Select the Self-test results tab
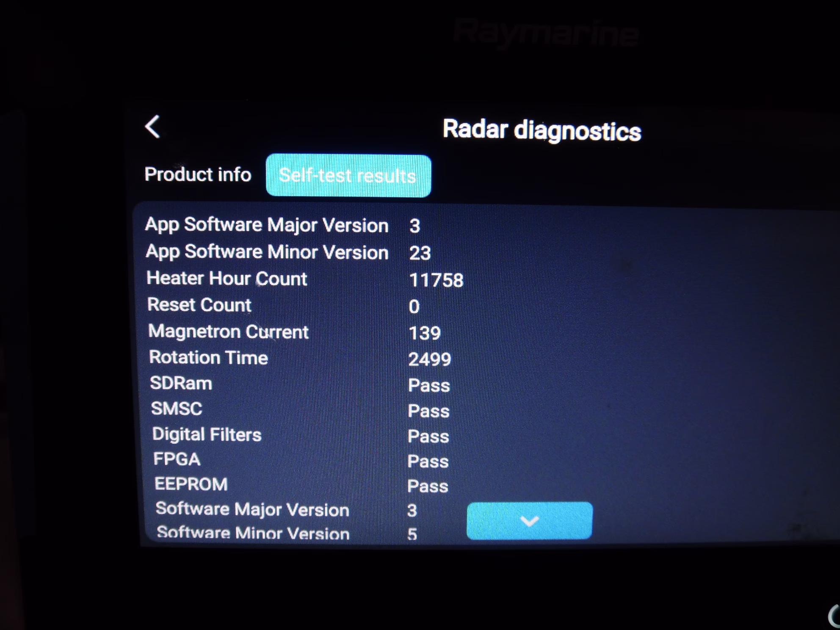 [x=348, y=176]
